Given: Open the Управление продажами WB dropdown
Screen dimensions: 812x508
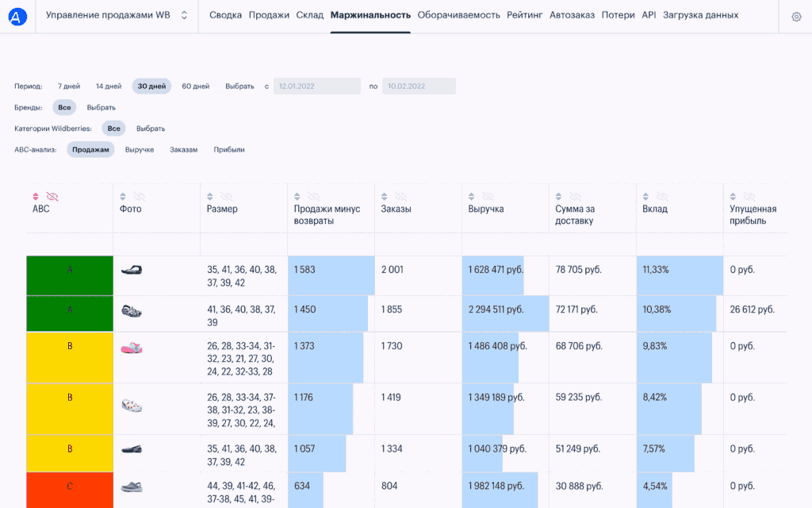Looking at the screenshot, I should coord(117,15).
